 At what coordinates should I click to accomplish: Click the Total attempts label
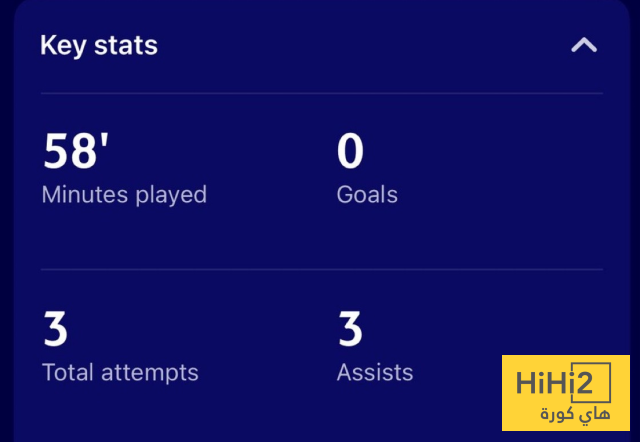(x=120, y=372)
